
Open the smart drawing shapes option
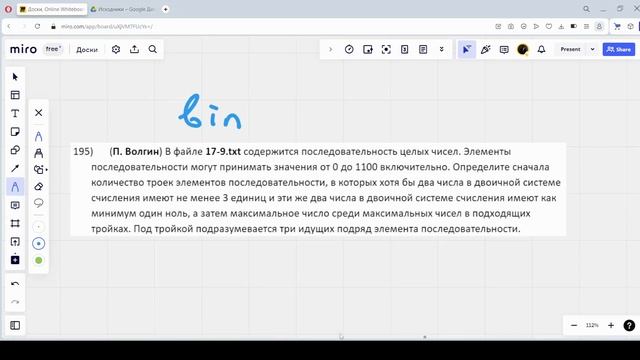click(40, 169)
